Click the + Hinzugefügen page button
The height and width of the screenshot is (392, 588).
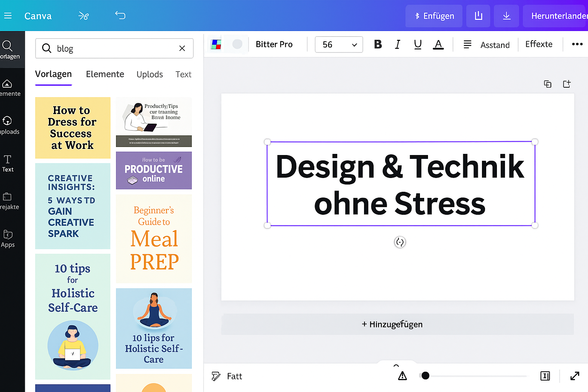click(397, 324)
